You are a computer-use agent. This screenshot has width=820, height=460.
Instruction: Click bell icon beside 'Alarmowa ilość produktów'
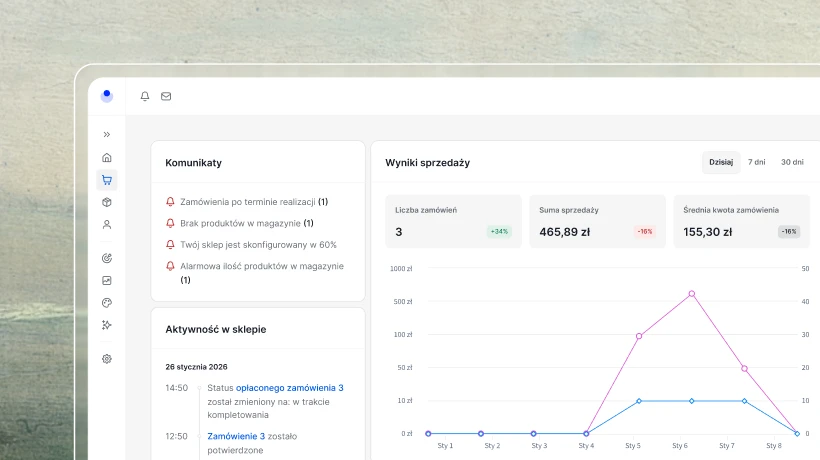[x=170, y=266]
